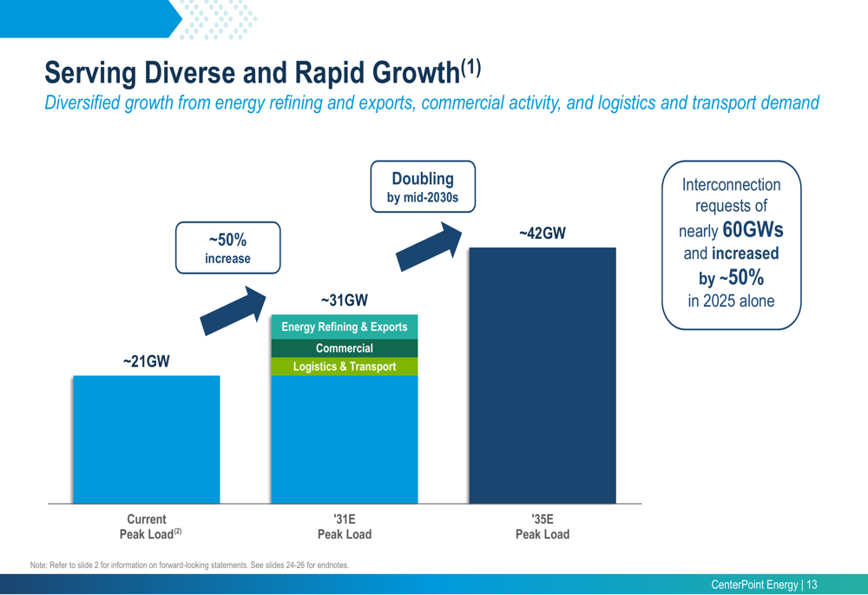Viewport: 868px width, 595px height.
Task: Select the Logistics & Transport bar segment
Action: click(x=345, y=367)
